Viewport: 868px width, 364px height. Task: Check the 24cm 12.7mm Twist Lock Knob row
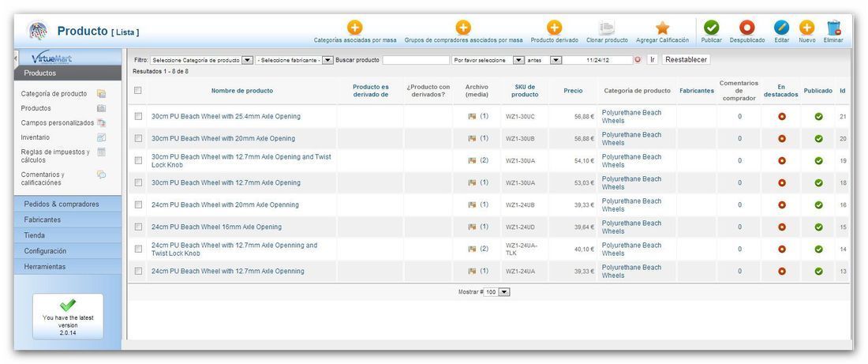[x=138, y=249]
